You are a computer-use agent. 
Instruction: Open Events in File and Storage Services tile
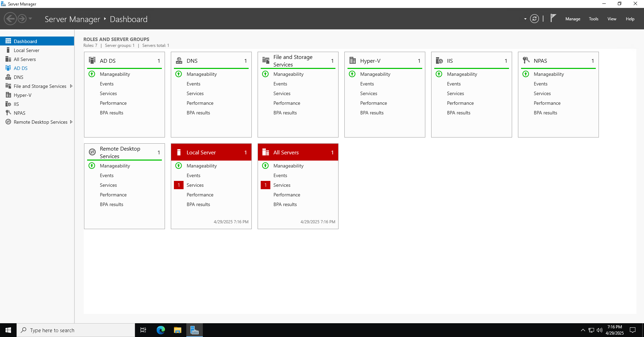[280, 84]
